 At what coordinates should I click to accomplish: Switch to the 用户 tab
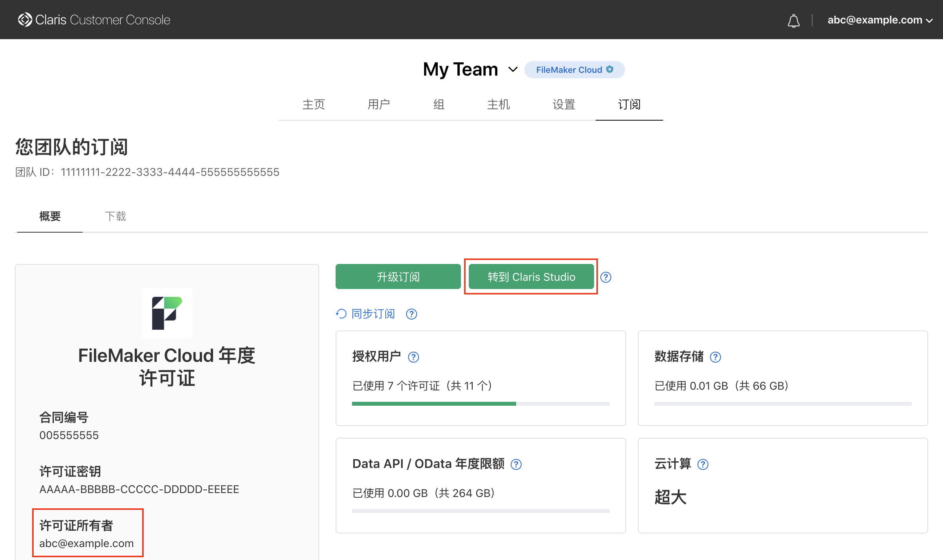[378, 105]
